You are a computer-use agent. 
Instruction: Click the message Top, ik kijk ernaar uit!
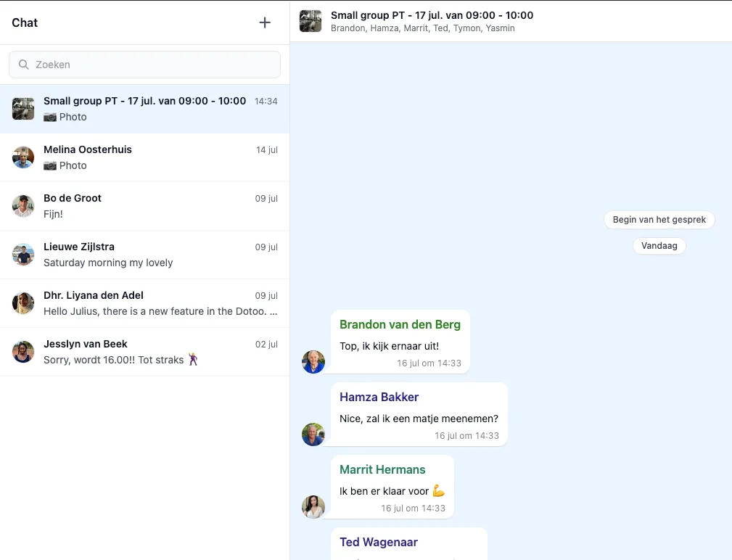pyautogui.click(x=390, y=346)
